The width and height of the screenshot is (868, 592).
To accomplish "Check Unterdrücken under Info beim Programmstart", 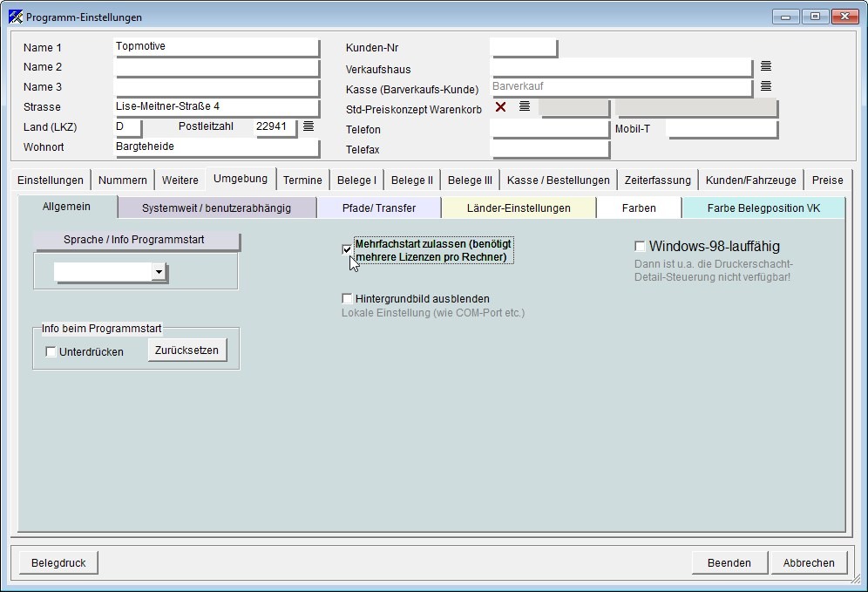I will pos(51,351).
